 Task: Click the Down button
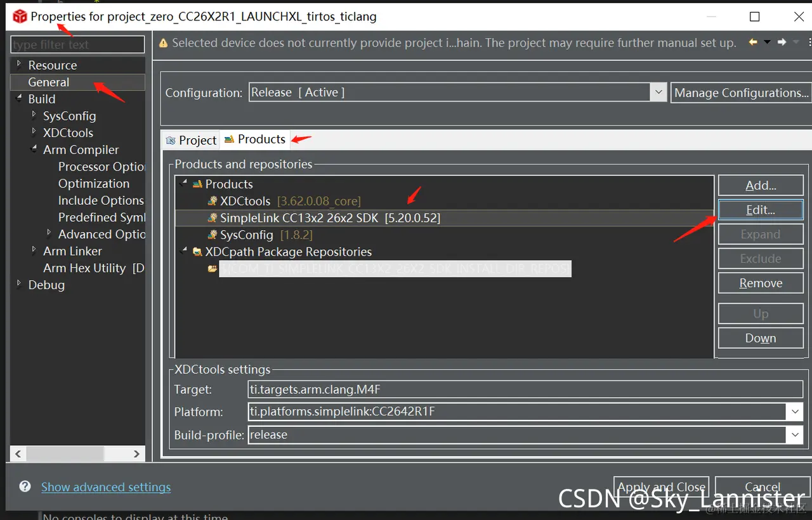point(761,338)
